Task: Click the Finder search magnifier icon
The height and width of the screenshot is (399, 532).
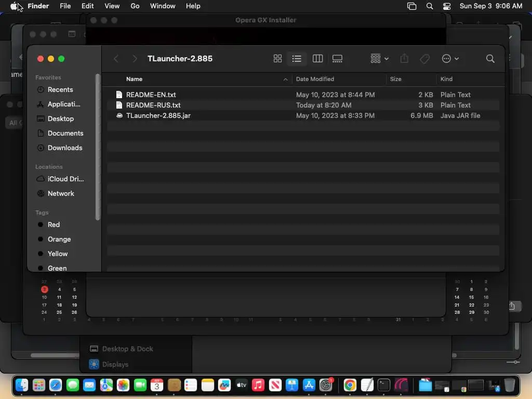Action: 490,59
